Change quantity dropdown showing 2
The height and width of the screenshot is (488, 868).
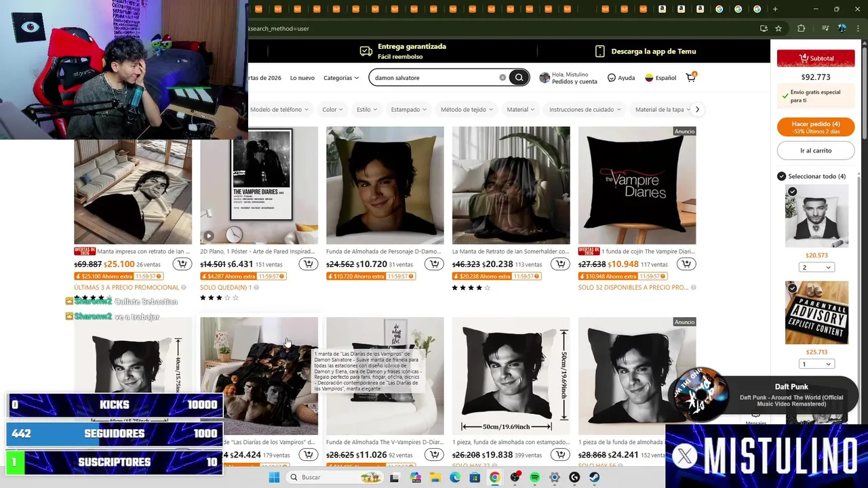point(816,267)
